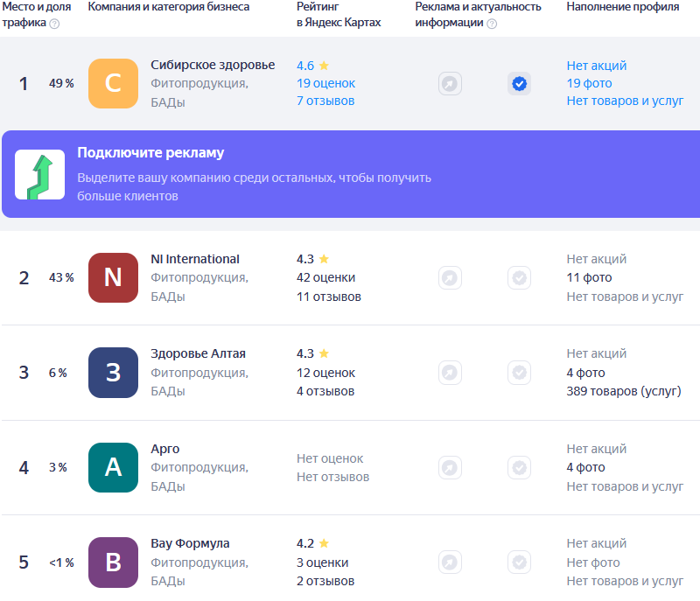Screen dimensions: 700x601
Task: Click the blue verified badge for Сибирское здоровье
Action: coord(519,83)
